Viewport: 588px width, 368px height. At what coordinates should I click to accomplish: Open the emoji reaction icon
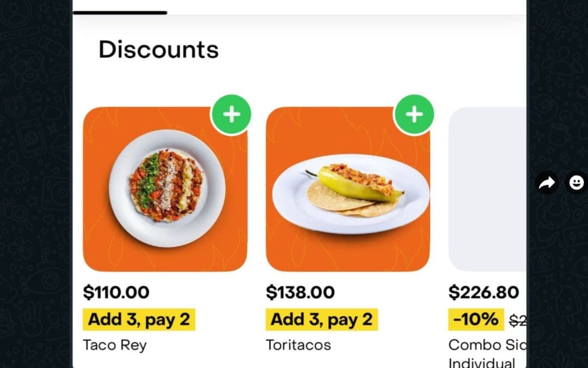(x=576, y=183)
